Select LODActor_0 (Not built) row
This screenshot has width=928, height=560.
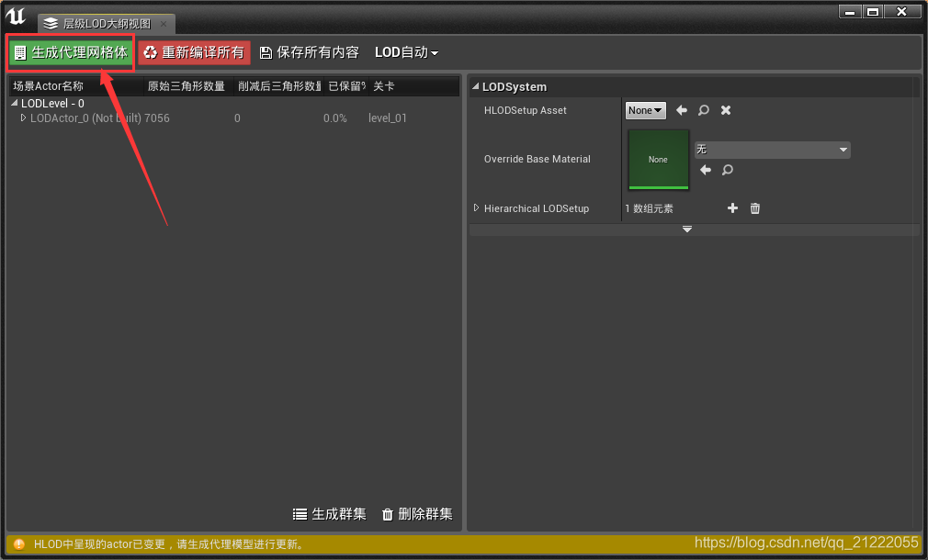(x=234, y=118)
